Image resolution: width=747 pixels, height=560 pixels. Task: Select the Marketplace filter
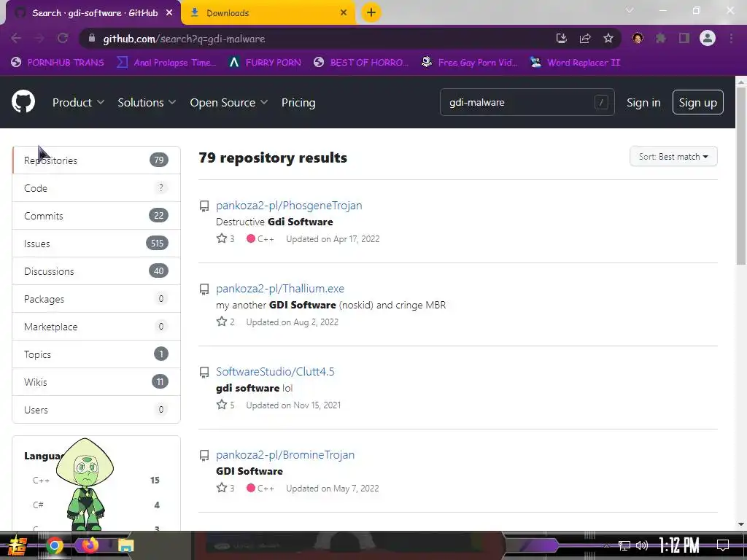pos(96,326)
